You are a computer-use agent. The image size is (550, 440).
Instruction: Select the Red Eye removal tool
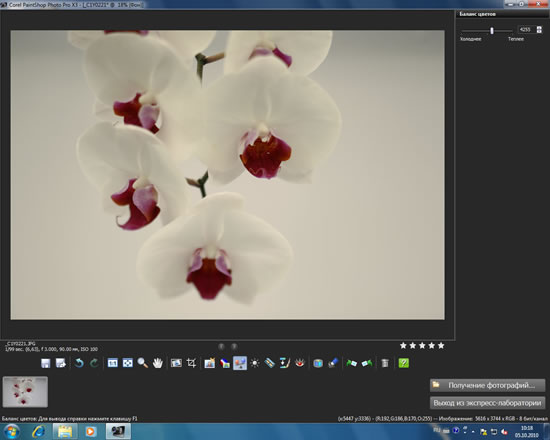point(300,363)
